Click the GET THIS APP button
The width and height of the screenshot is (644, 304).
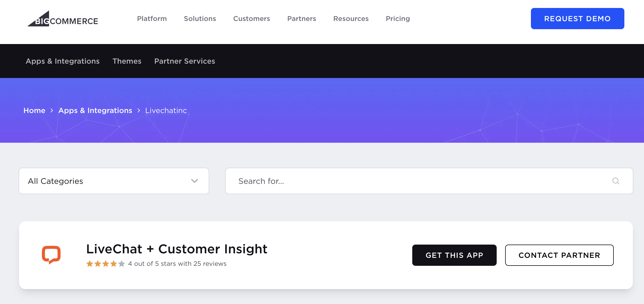tap(454, 255)
